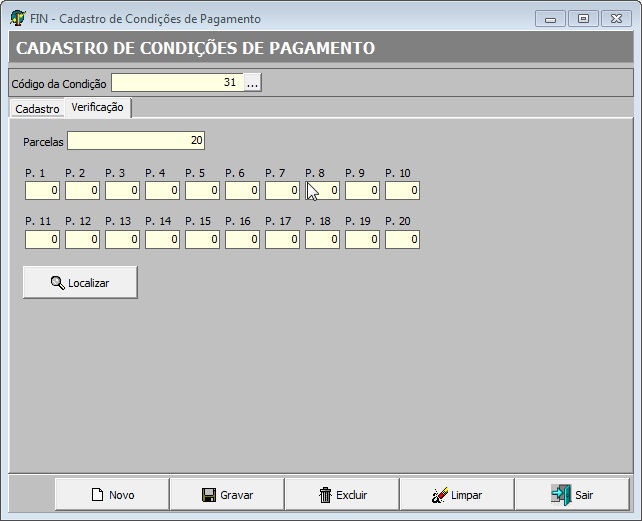Switch to the Cadastro tab
642x521 pixels.
tap(37, 109)
